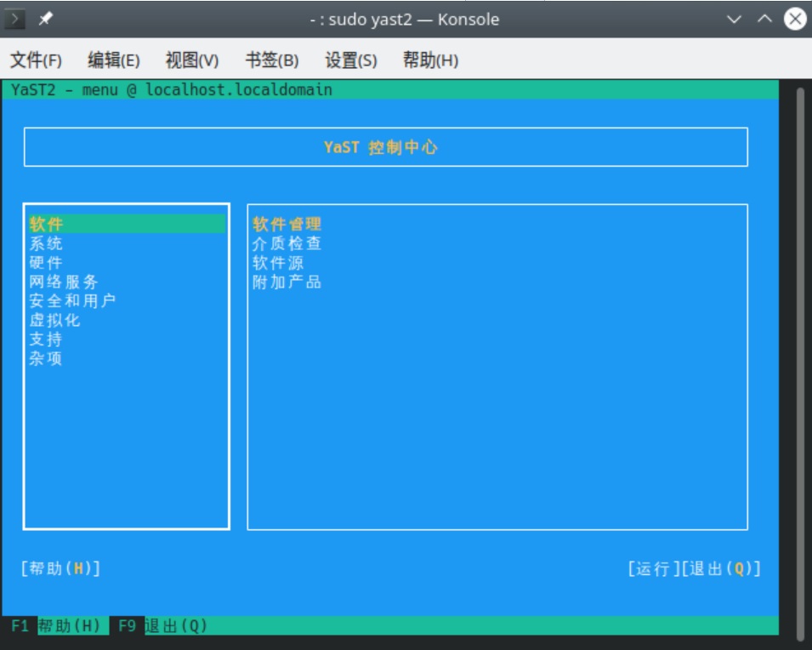Click the [退出(Q)] button
The image size is (812, 650).
(x=721, y=568)
